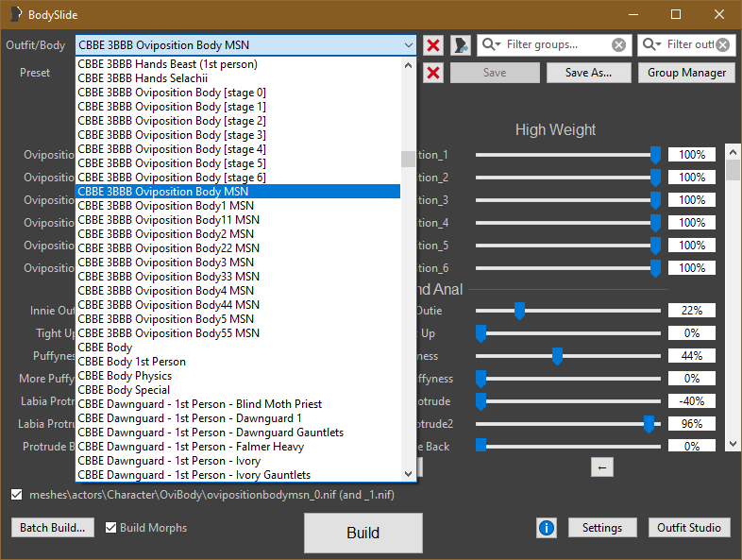
Task: Click the outfit project refresh icon
Action: coord(460,45)
